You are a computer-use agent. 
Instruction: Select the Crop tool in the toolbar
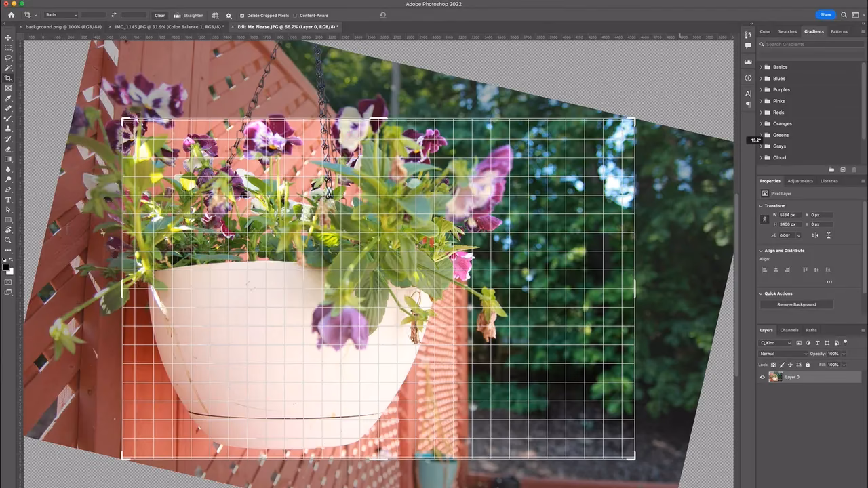coord(8,78)
